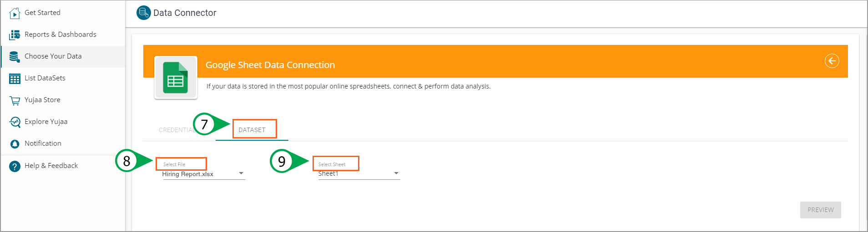
Task: Switch to the CREDENTIAL tab
Action: [175, 130]
